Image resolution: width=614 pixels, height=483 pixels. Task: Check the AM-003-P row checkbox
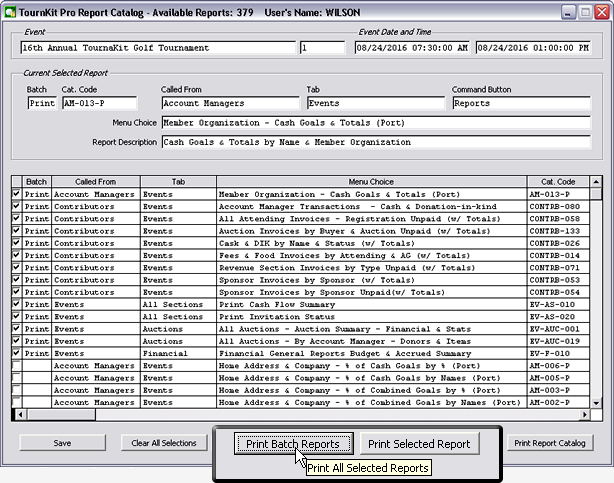click(16, 390)
